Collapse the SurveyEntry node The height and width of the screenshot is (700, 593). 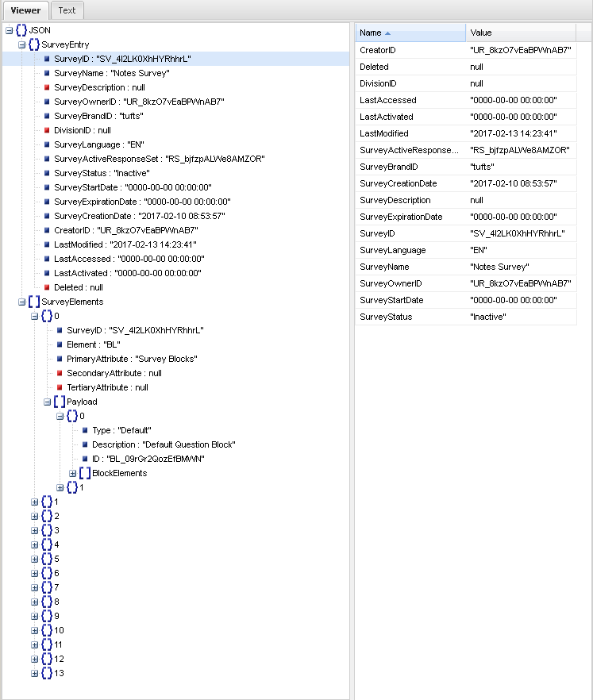tap(21, 44)
